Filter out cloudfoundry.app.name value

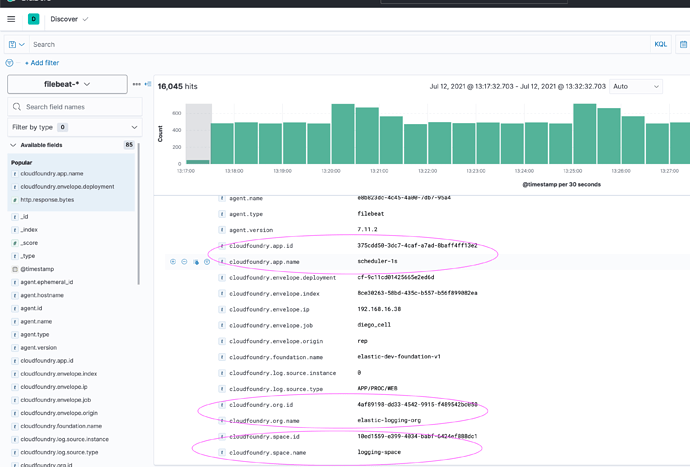(184, 262)
